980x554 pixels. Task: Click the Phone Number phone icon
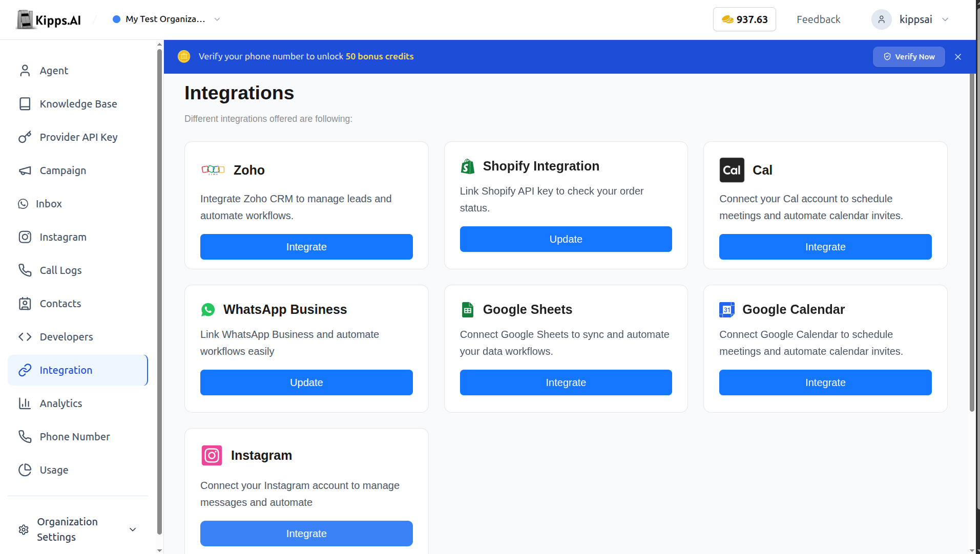click(x=25, y=437)
